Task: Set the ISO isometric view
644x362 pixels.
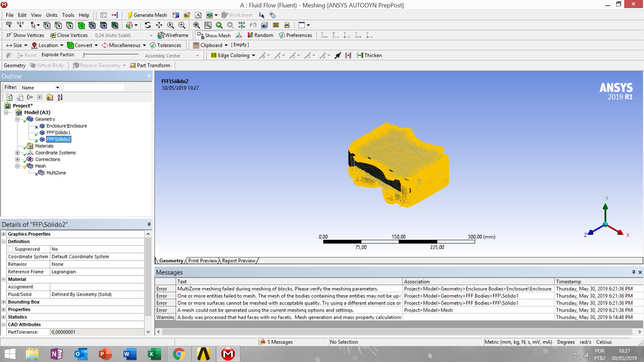Action: click(x=241, y=25)
